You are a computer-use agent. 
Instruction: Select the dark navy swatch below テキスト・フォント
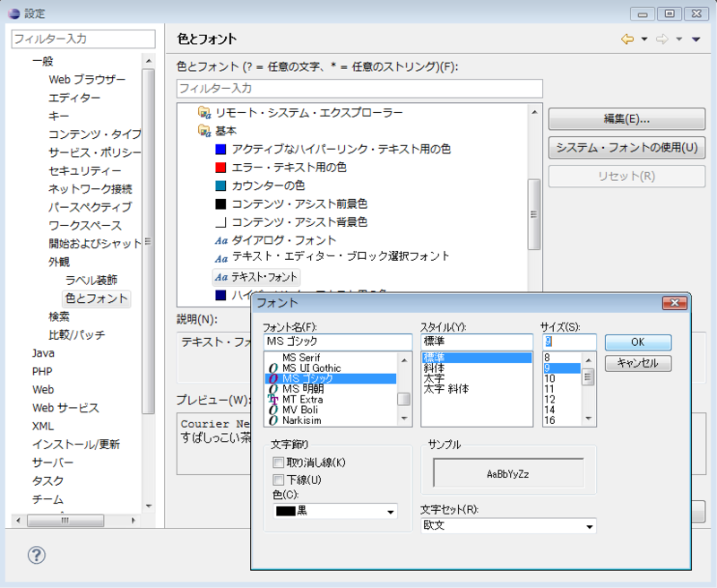pos(220,296)
